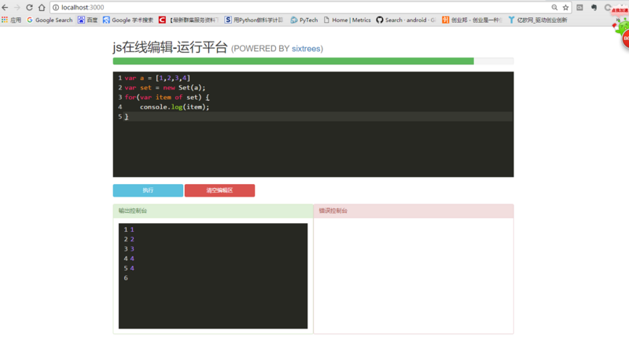Open the 创业邦 bookmark
Screen dimensions: 629x364
click(x=472, y=20)
